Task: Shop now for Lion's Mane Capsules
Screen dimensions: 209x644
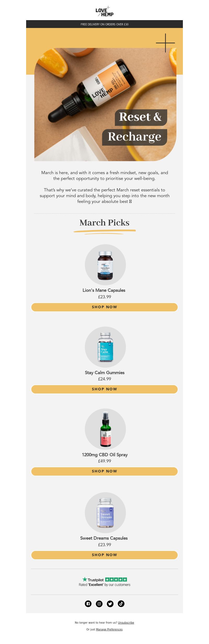Action: 104,307
